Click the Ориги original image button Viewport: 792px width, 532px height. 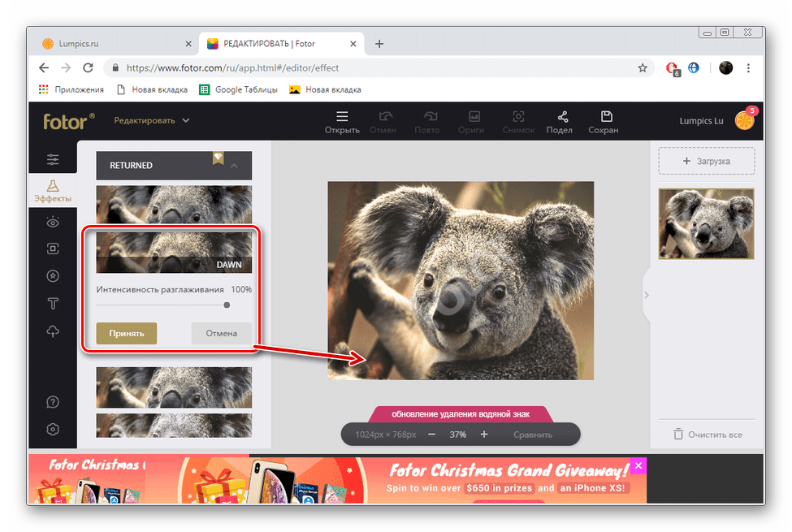click(x=471, y=123)
